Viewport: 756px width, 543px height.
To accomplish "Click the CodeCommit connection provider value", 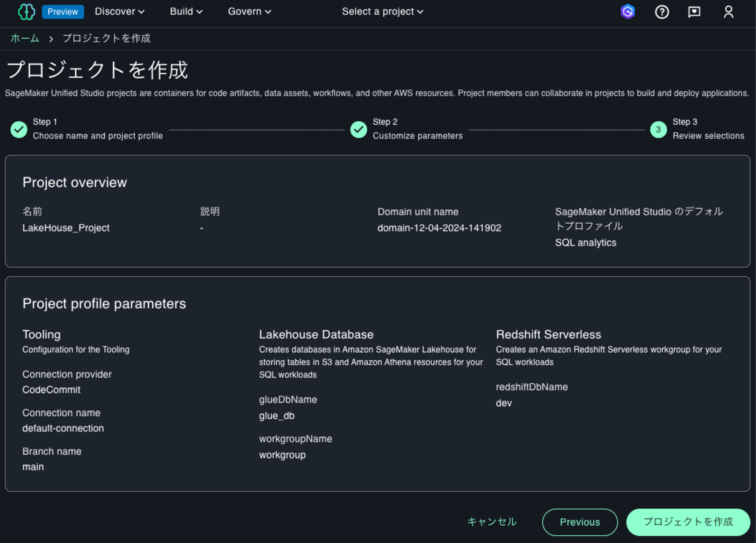I will (x=51, y=390).
